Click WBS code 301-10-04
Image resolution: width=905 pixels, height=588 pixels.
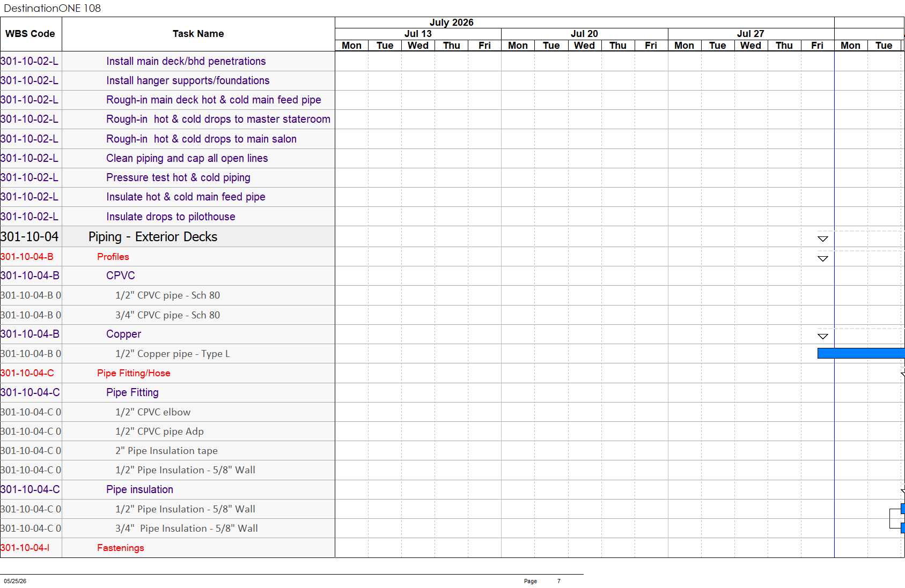point(30,236)
